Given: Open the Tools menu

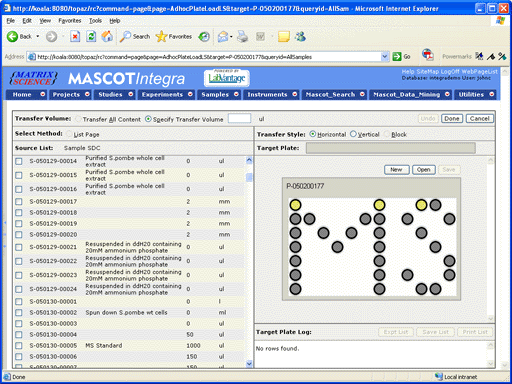Looking at the screenshot, I should pyautogui.click(x=95, y=21).
